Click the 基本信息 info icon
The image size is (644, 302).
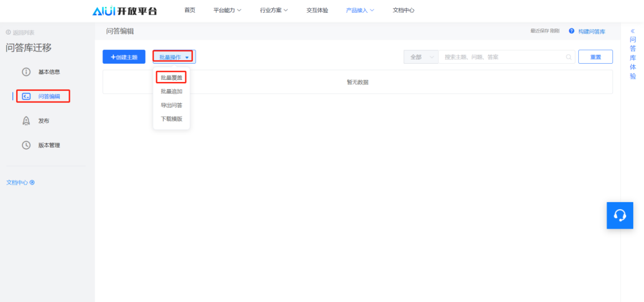26,72
